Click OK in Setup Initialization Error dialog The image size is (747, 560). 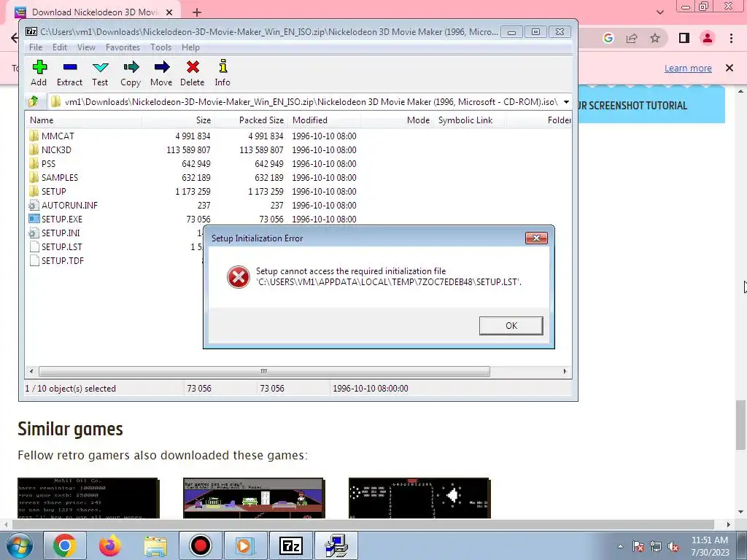511,326
